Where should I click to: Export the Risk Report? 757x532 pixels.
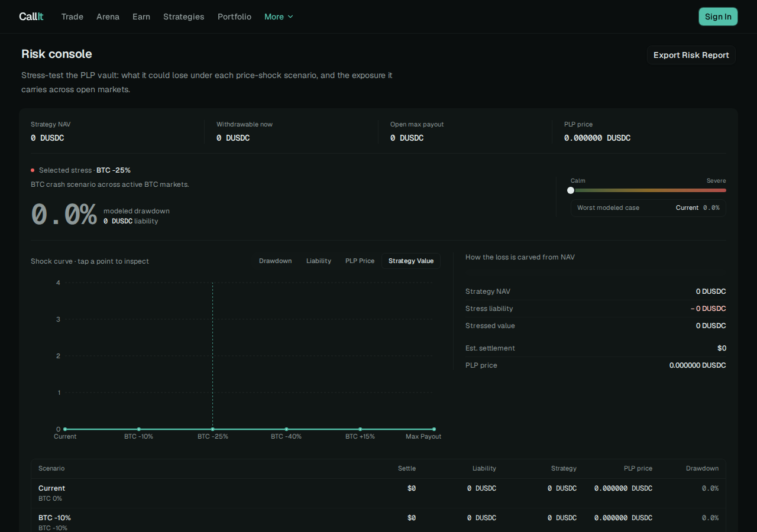tap(691, 55)
